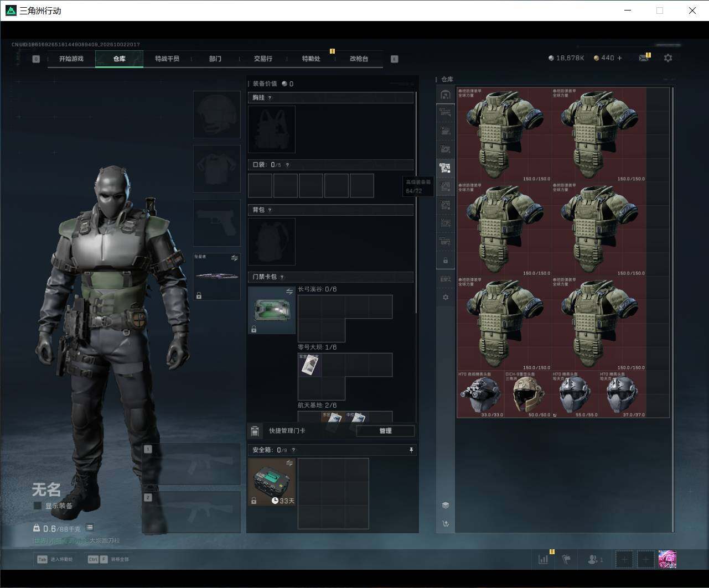This screenshot has width=709, height=588.
Task: Select the empty body armor equipment slot
Action: tap(217, 169)
